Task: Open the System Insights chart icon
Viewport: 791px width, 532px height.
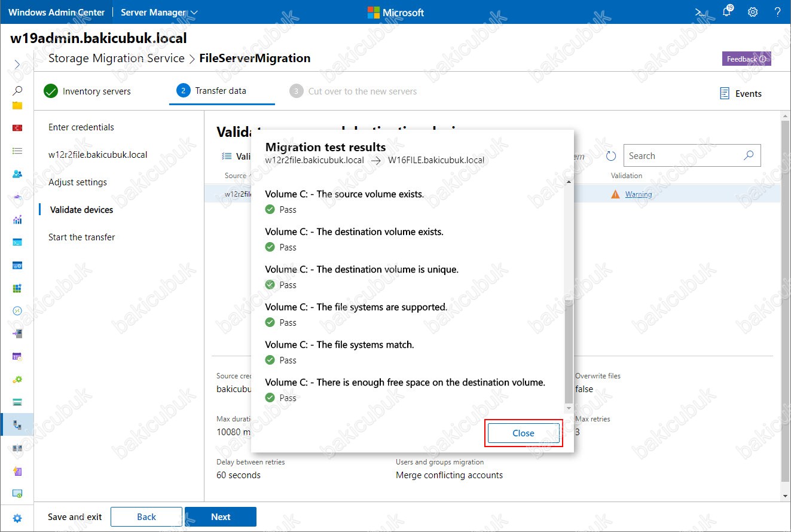Action: 17,471
